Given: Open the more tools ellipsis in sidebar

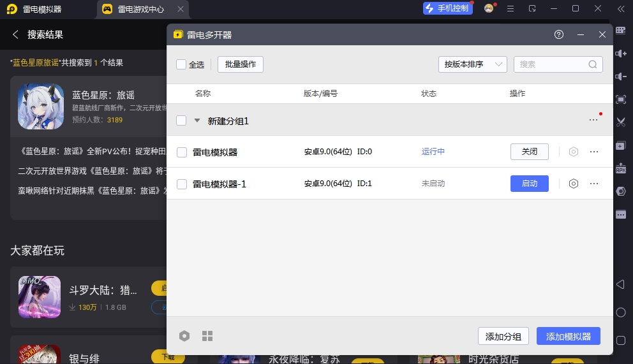Looking at the screenshot, I should 621,214.
